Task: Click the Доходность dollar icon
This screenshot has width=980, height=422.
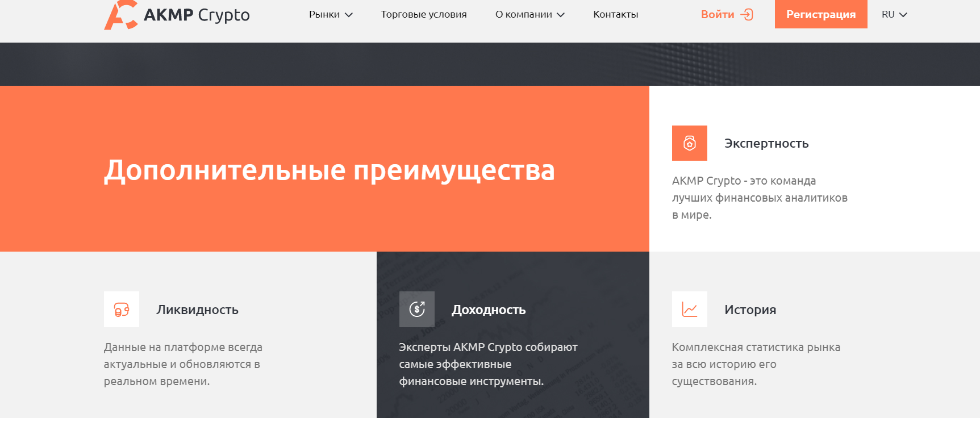Action: click(x=417, y=309)
